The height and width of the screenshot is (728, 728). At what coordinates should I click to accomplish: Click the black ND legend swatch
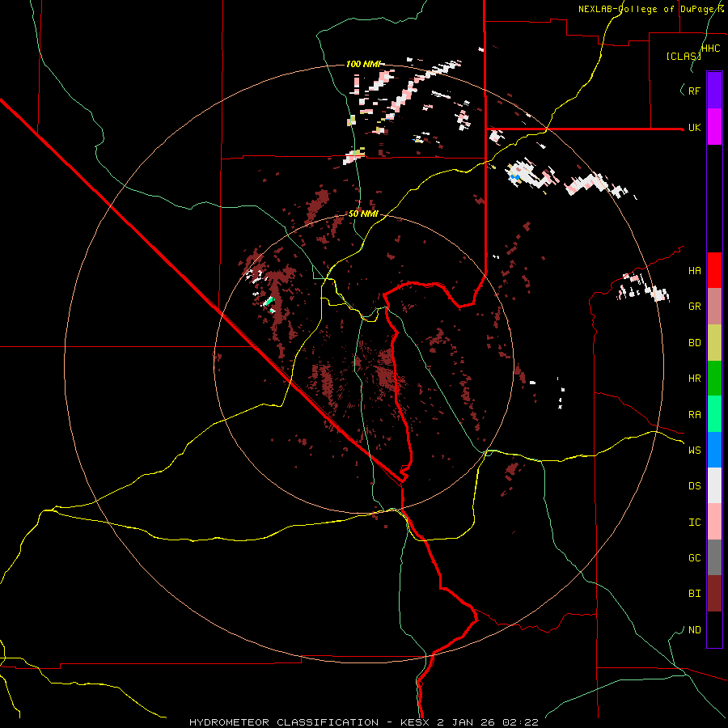point(714,629)
